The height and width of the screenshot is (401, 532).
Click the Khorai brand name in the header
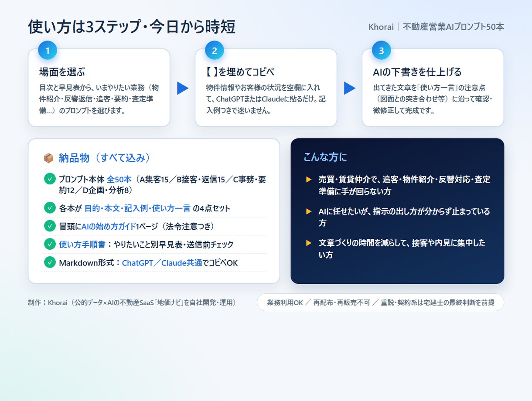pyautogui.click(x=381, y=27)
